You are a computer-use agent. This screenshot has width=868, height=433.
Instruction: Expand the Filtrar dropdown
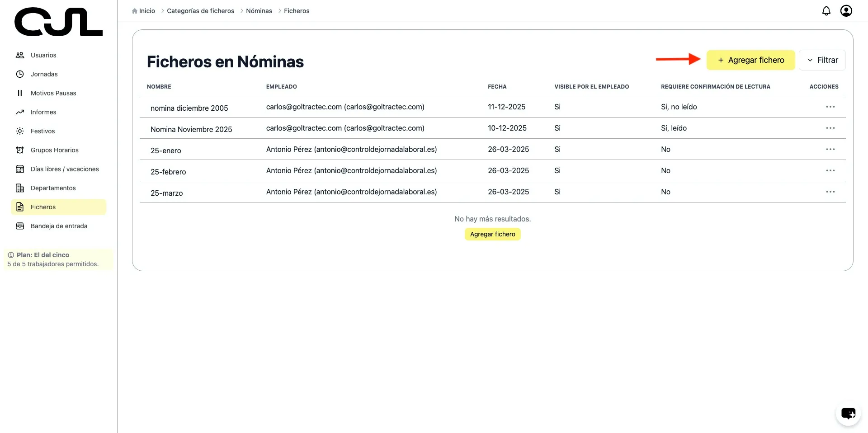click(822, 60)
